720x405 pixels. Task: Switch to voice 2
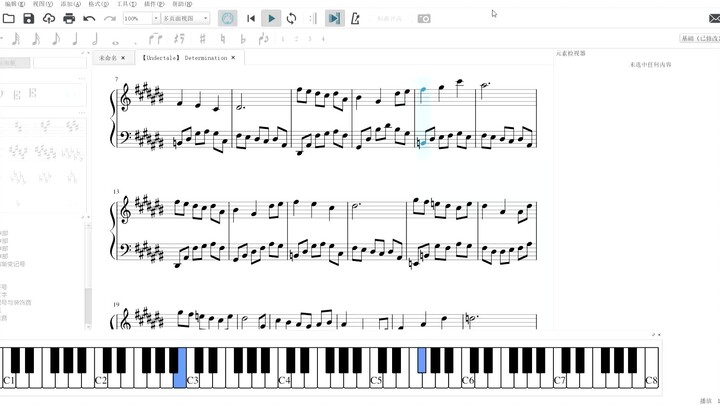click(x=296, y=39)
